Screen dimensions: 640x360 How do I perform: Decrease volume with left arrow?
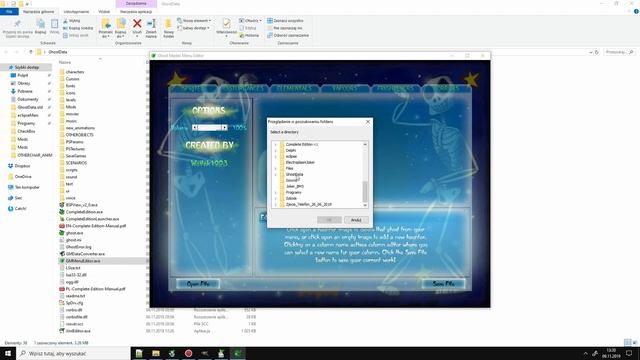pos(195,128)
